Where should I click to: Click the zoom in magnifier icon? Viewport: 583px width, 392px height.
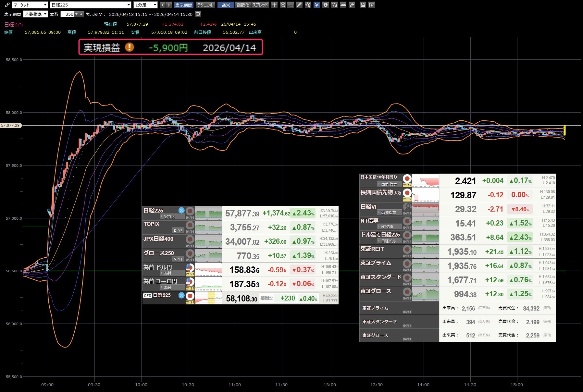(x=283, y=5)
